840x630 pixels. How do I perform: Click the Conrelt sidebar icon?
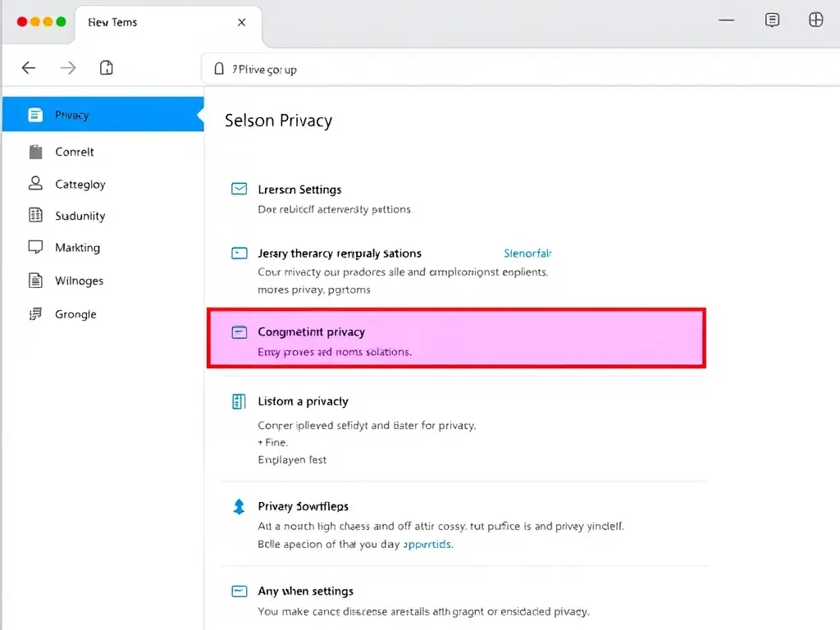[35, 152]
